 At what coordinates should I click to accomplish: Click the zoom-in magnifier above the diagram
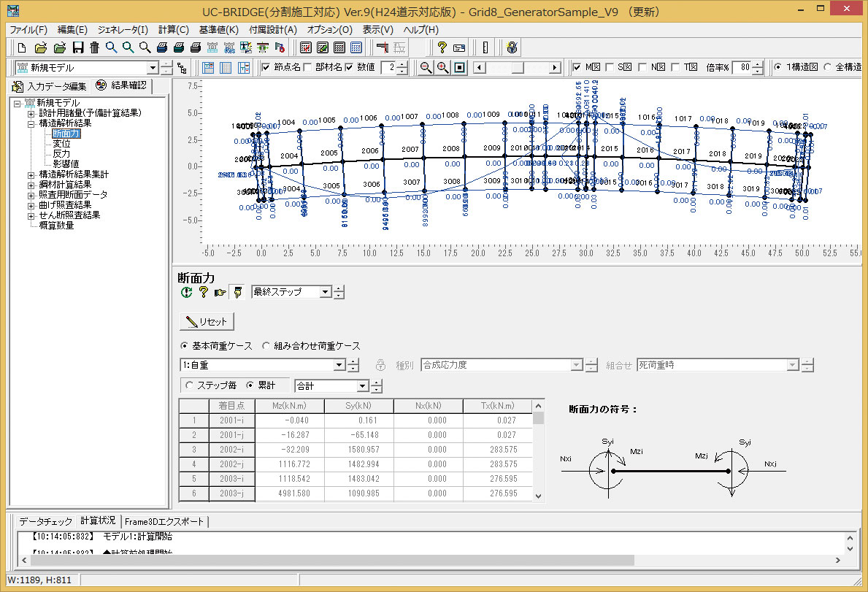[x=442, y=68]
